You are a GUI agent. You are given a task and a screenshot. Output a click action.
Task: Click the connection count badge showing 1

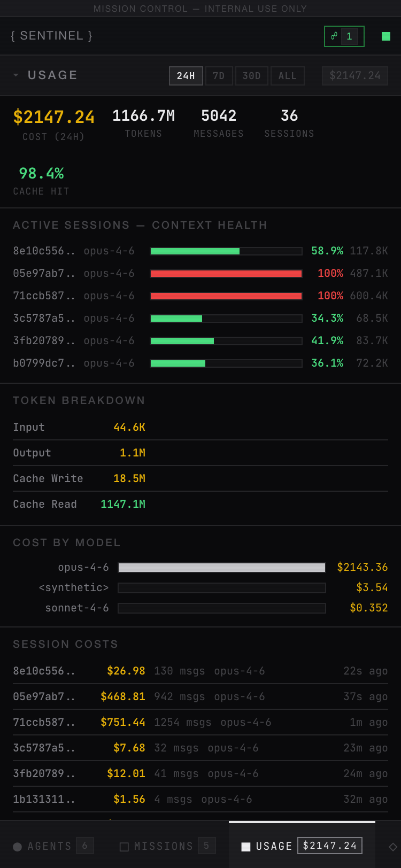349,36
